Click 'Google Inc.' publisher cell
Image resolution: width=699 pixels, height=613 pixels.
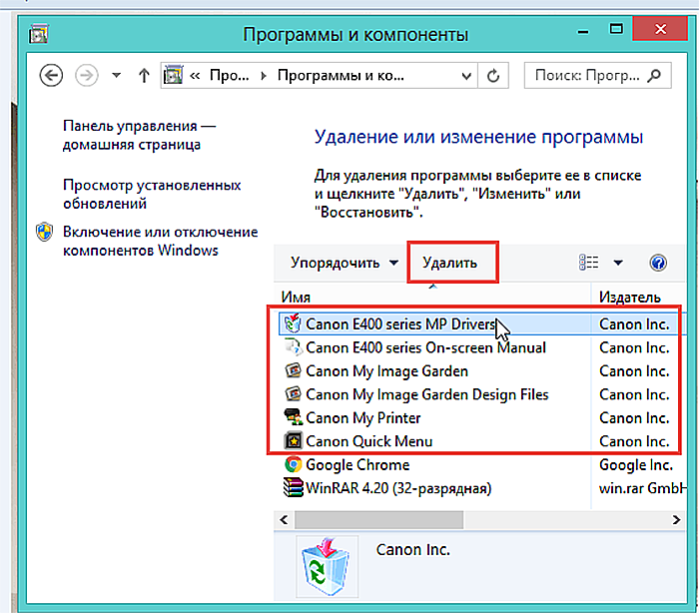(x=636, y=465)
